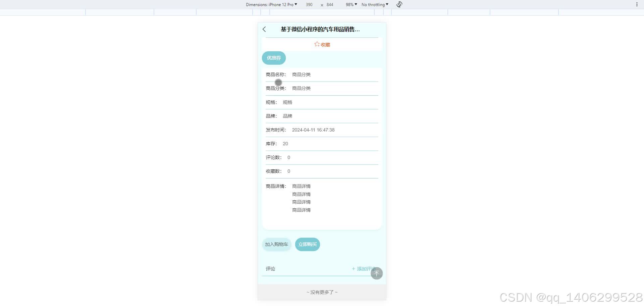Click the 评论数 label

click(274, 157)
